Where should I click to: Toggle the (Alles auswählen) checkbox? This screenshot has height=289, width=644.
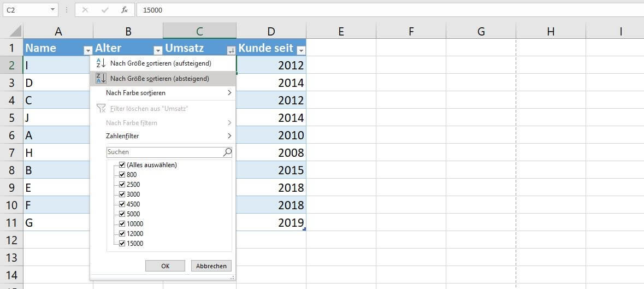click(122, 164)
